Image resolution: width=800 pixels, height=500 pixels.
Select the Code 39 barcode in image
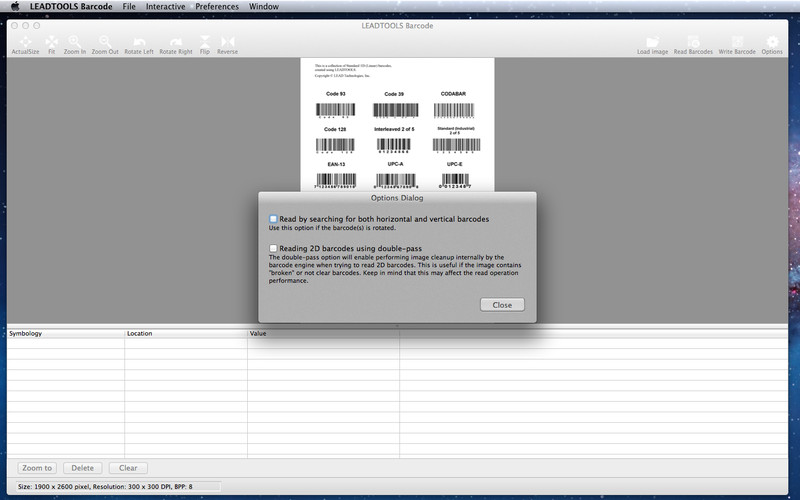395,110
